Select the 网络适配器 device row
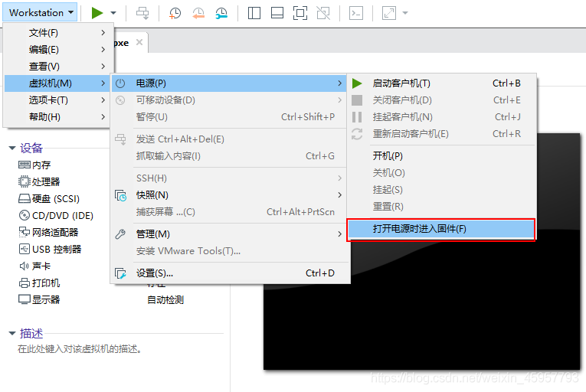 point(48,232)
